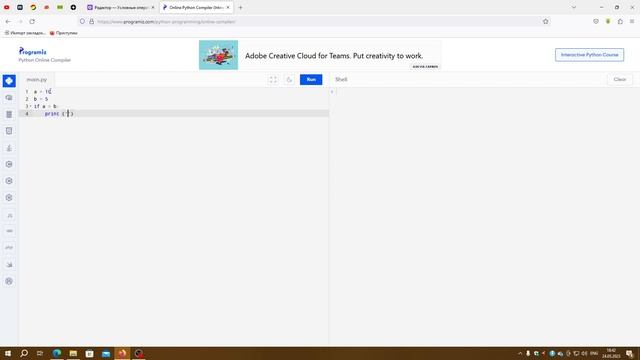Open Task View on the taskbar
This screenshot has width=640, height=360.
pyautogui.click(x=40, y=353)
